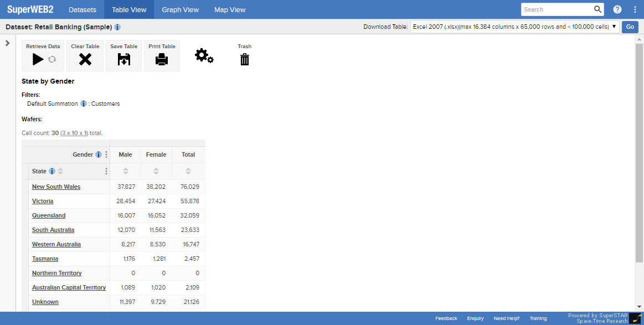Click the Trash bin icon
Viewport: 644px width, 325px height.
pos(244,59)
